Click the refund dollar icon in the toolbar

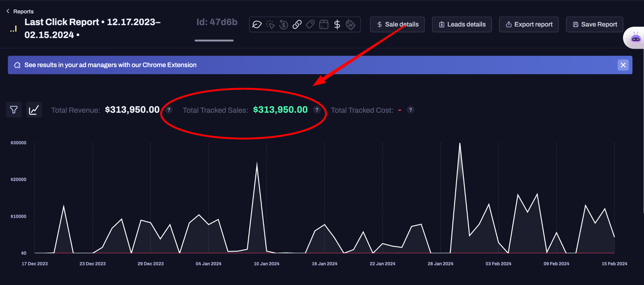[284, 25]
